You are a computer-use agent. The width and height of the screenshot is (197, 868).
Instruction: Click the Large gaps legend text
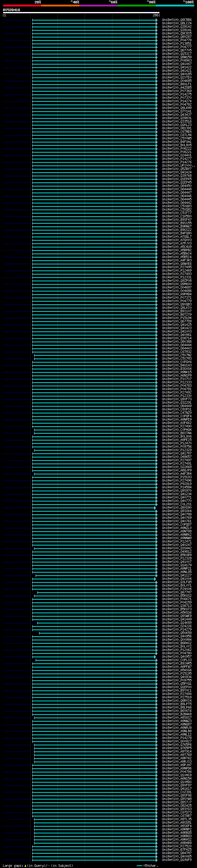pos(38,865)
